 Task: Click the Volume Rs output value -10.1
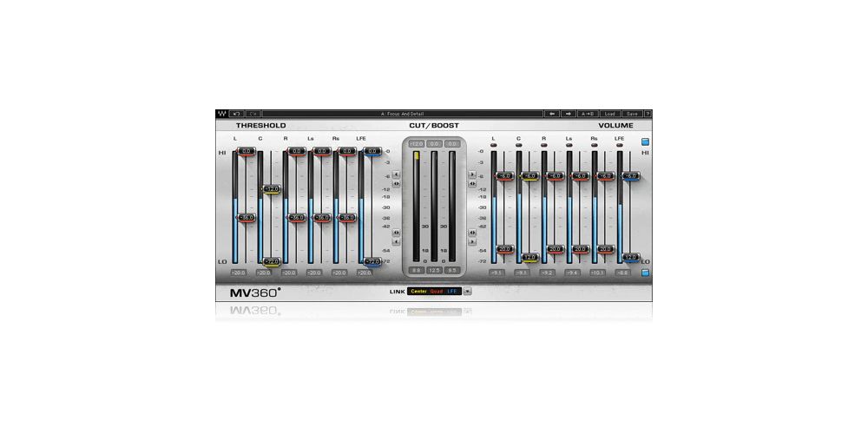[x=597, y=273]
